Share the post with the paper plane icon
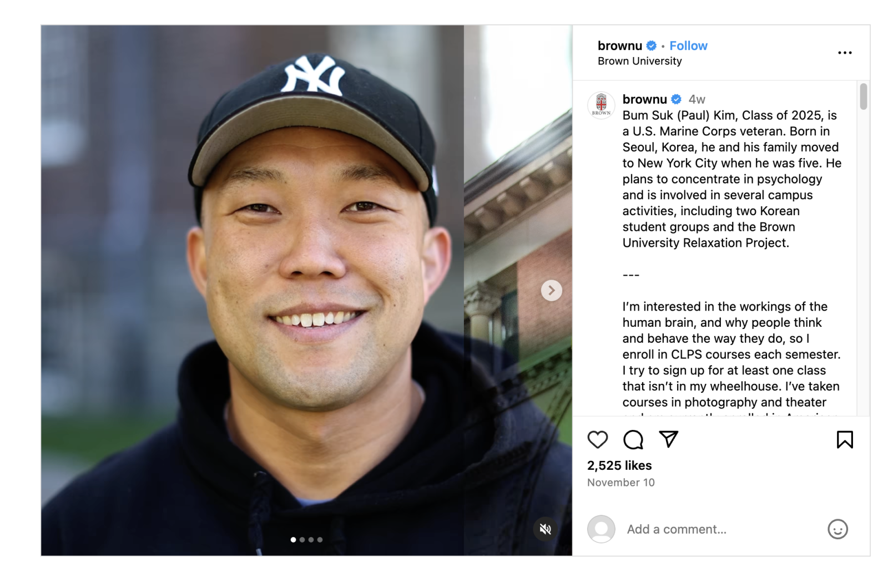Screen dimensions: 888x588 pos(669,439)
